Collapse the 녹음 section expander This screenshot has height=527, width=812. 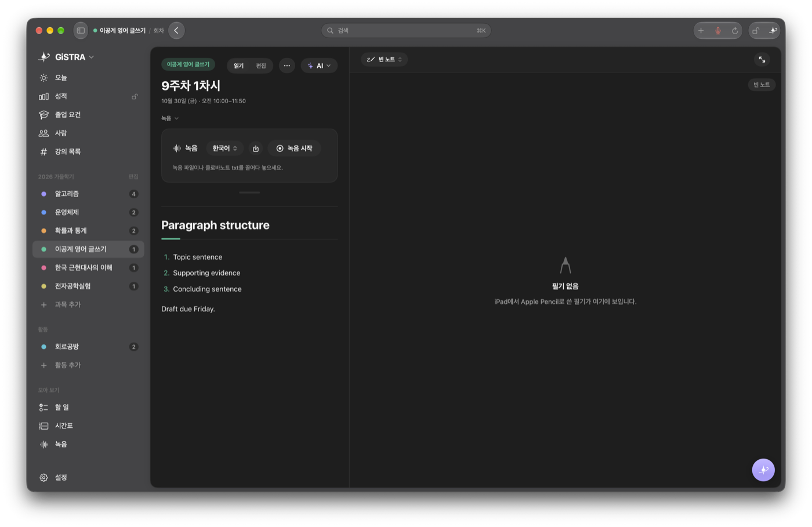point(170,118)
